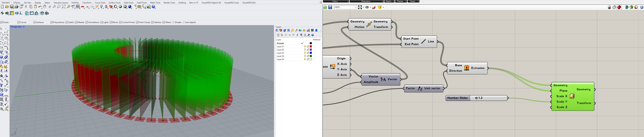Open the dropdown arrow beside the yellow bucket icon
Screen dimensions: 644x137
tap(383, 8)
